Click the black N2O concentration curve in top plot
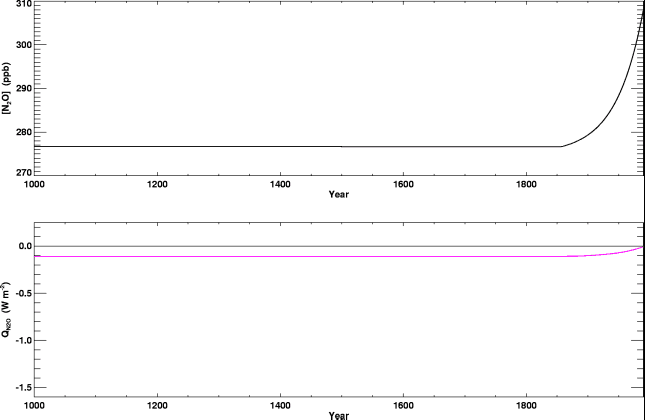This screenshot has height=420, width=645. pyautogui.click(x=300, y=146)
